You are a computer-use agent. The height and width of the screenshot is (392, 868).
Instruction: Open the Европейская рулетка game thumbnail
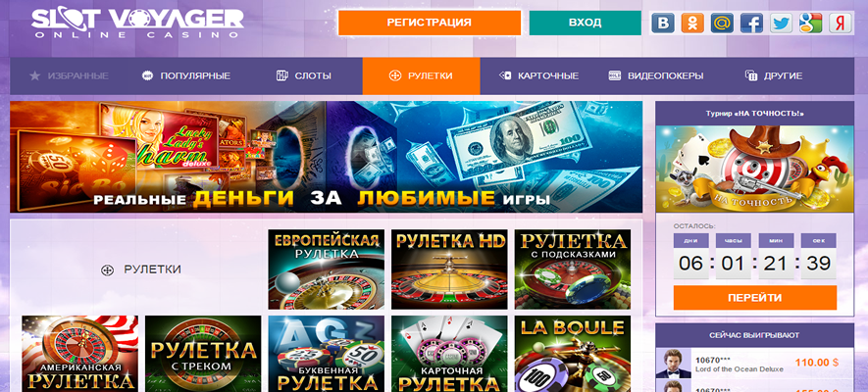point(326,269)
